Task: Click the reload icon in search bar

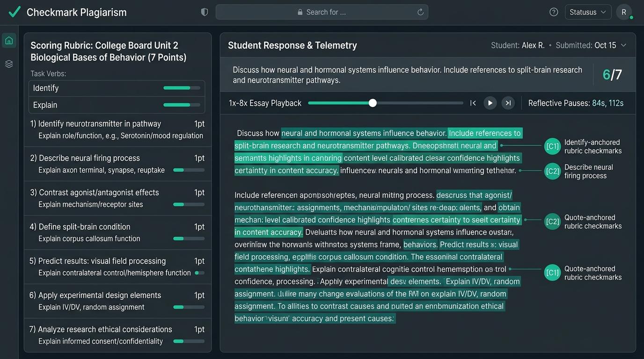Action: [x=420, y=12]
